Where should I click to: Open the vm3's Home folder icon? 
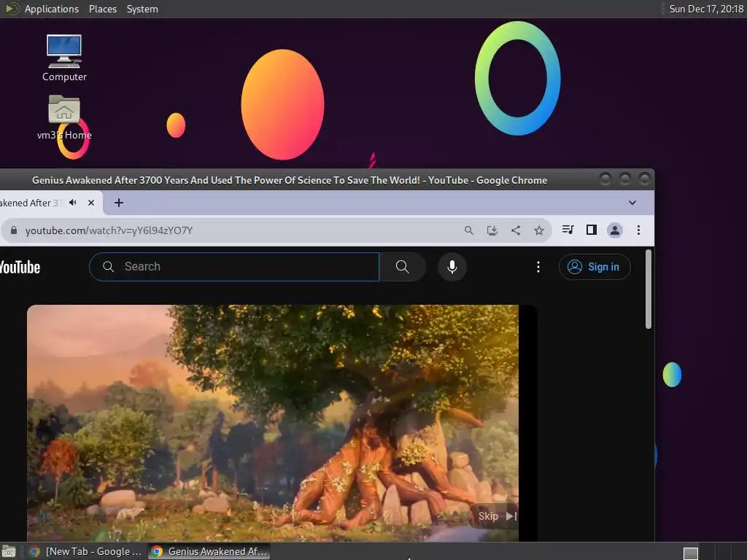64,117
